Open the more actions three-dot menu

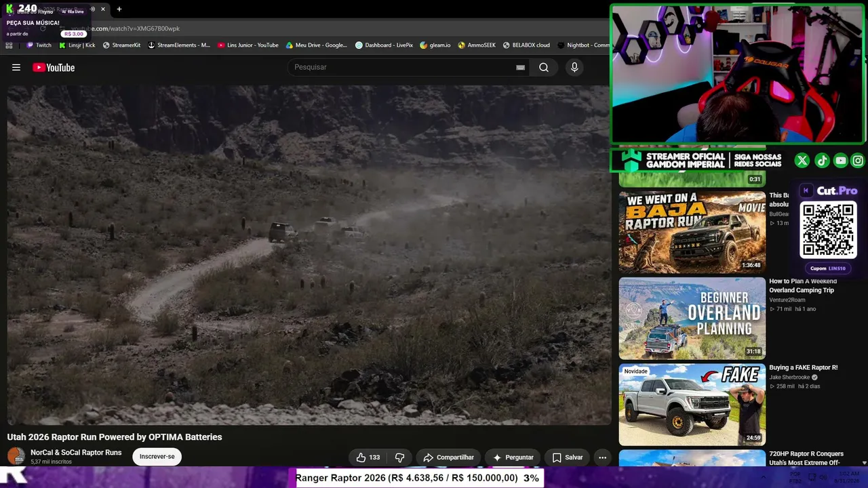[x=602, y=457]
